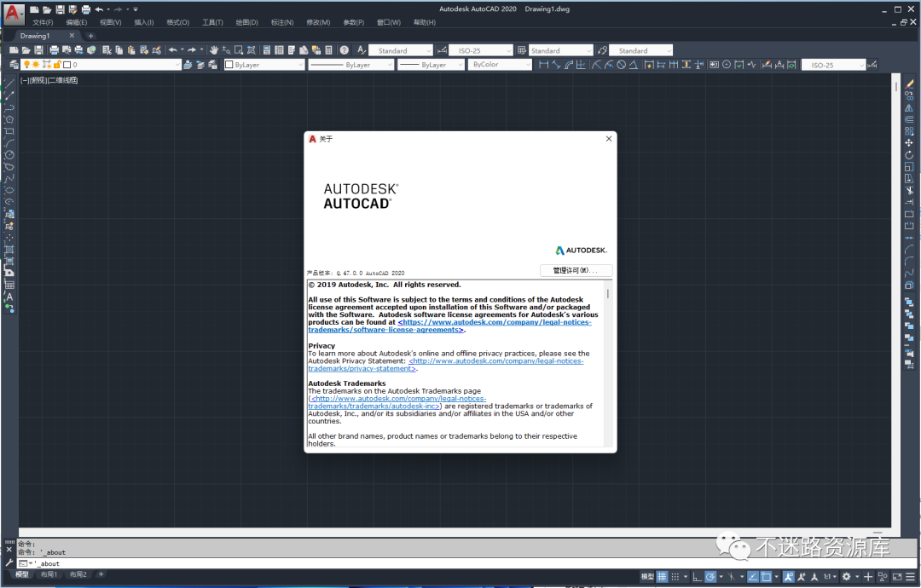The height and width of the screenshot is (588, 921).
Task: Open the Text Style icon (A with brush)
Action: point(361,50)
